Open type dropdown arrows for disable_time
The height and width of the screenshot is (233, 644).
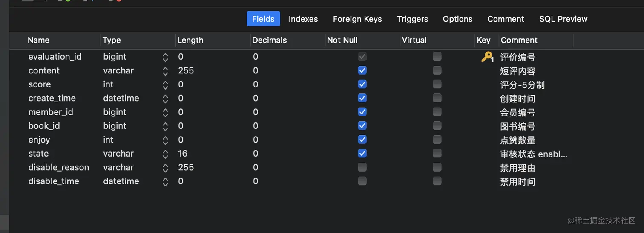[x=165, y=181]
